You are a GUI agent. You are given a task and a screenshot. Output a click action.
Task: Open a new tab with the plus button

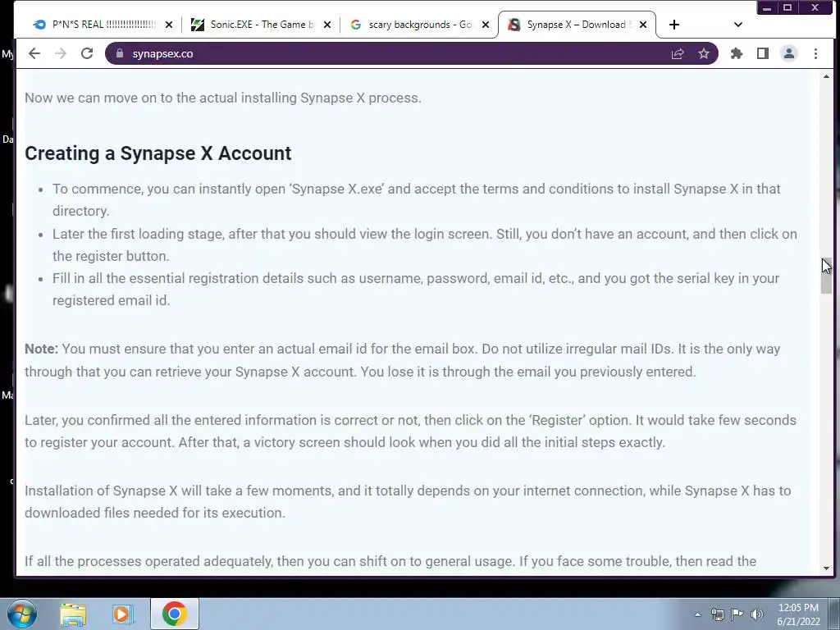point(674,25)
